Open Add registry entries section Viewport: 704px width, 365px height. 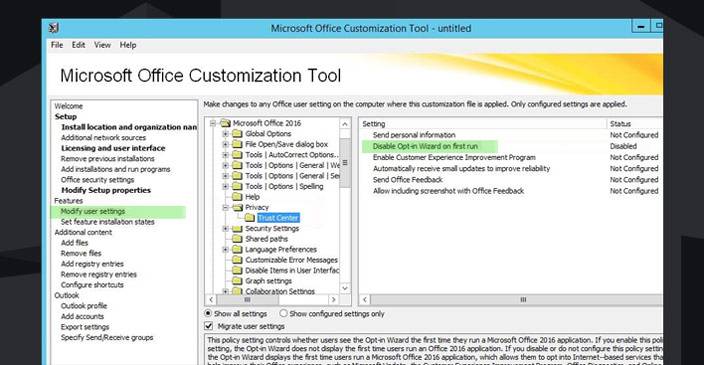click(x=92, y=264)
